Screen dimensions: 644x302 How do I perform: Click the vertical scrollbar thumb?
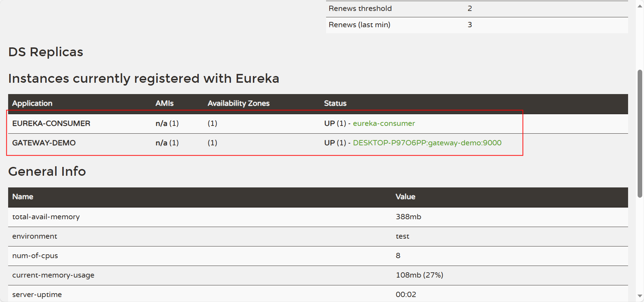(x=640, y=133)
